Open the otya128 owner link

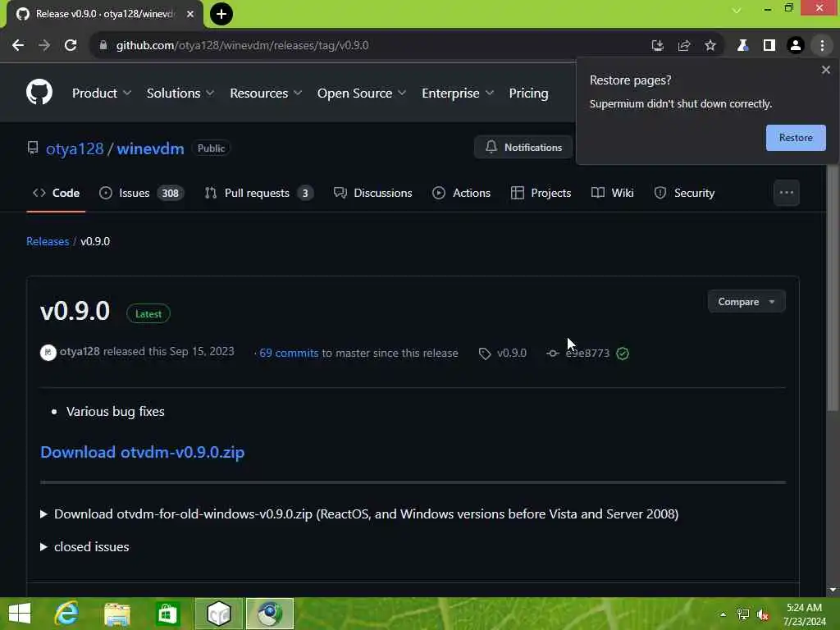click(75, 148)
